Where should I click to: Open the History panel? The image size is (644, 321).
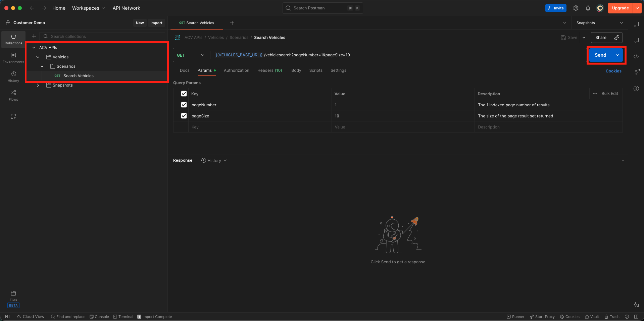pos(13,76)
